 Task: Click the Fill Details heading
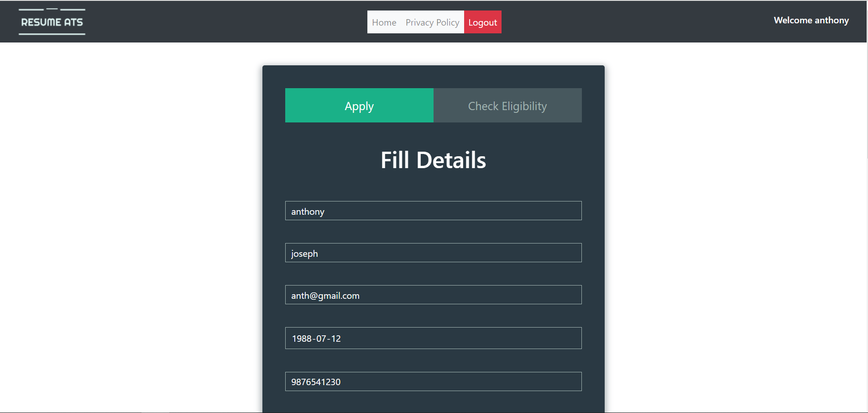coord(433,160)
